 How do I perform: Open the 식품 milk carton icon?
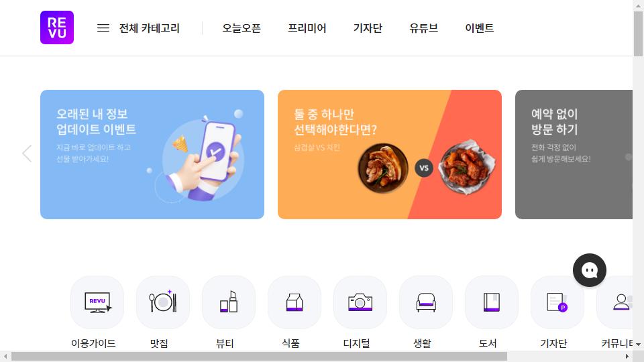pos(294,302)
